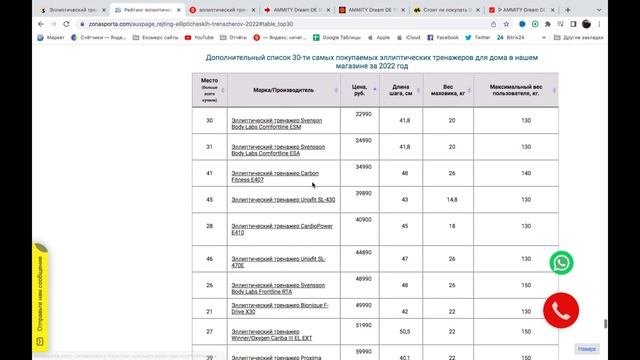
Task: Open the profile avatar in Chrome toolbar
Action: [587, 24]
